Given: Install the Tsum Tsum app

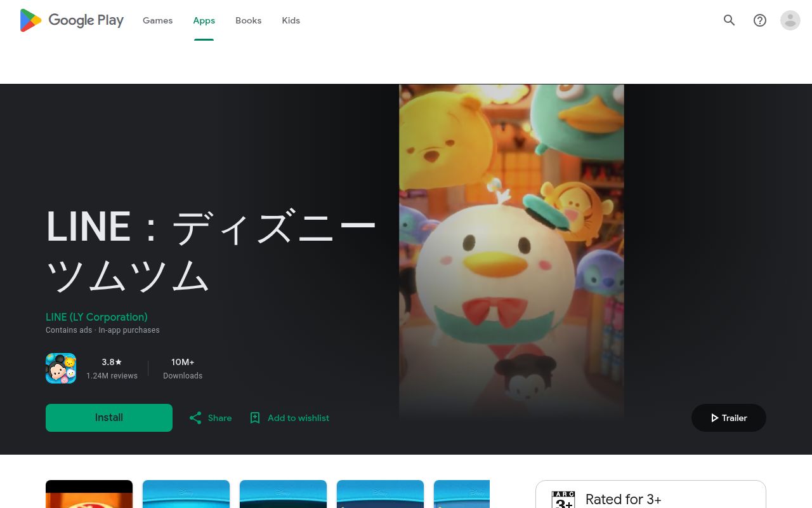Looking at the screenshot, I should point(109,418).
